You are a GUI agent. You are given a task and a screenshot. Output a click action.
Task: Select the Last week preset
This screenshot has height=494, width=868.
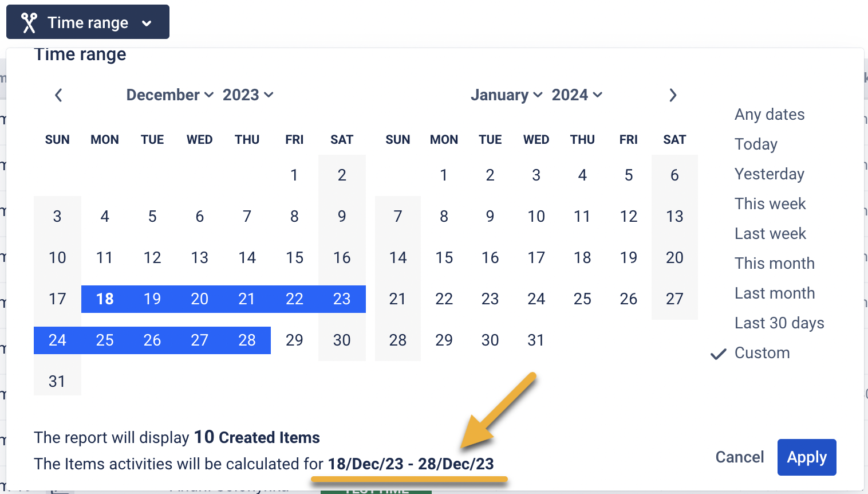pyautogui.click(x=770, y=234)
